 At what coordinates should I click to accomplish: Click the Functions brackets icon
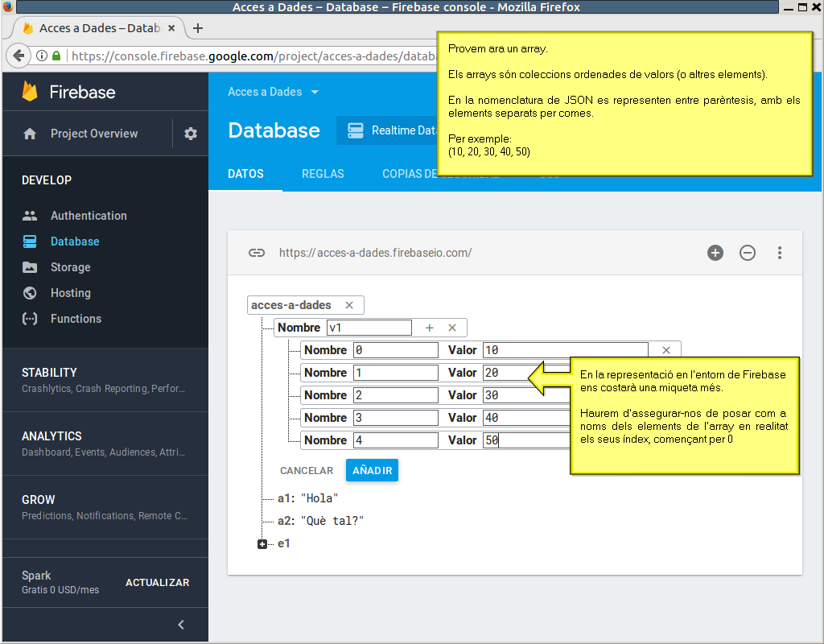(30, 319)
